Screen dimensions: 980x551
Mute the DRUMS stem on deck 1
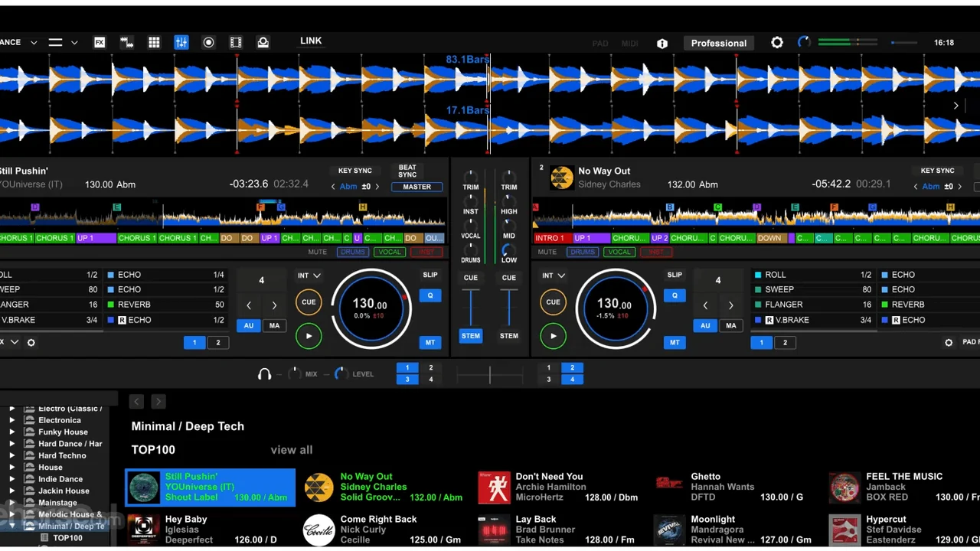click(353, 252)
